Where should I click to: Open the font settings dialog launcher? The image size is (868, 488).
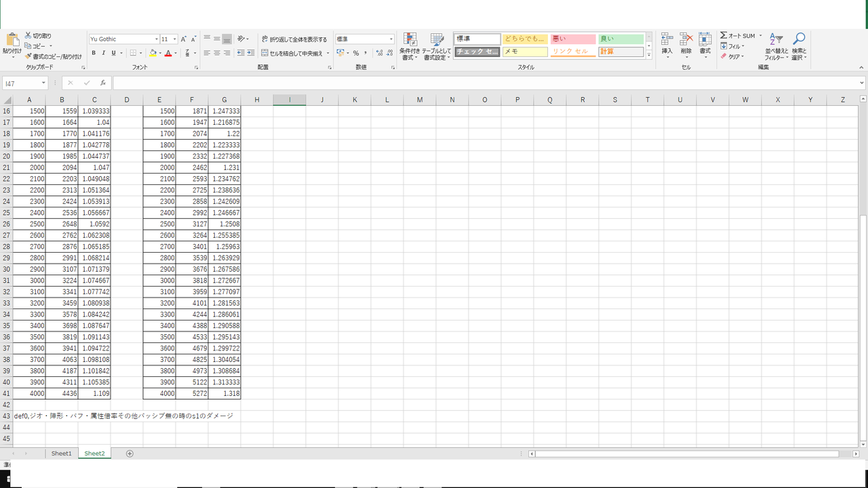point(197,68)
